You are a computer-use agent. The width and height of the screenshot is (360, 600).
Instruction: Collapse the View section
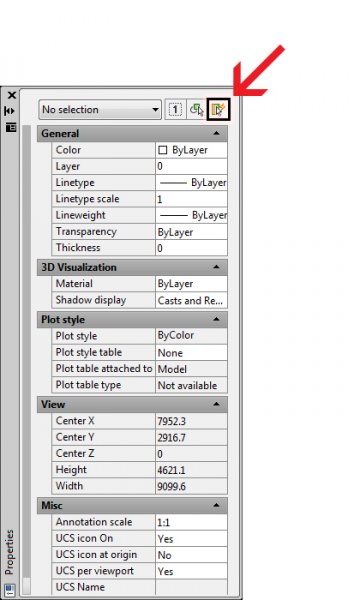click(216, 404)
